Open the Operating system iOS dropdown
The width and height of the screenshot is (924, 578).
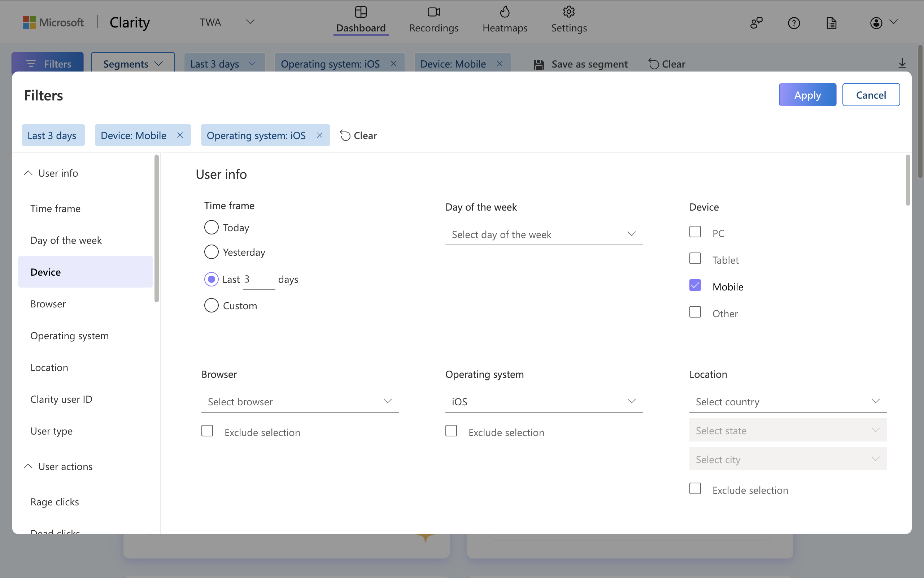pos(544,401)
